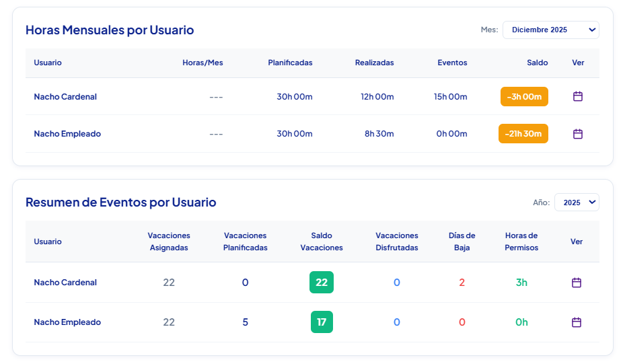Click the green 3h permisos value
The height and width of the screenshot is (364, 623).
coord(521,282)
